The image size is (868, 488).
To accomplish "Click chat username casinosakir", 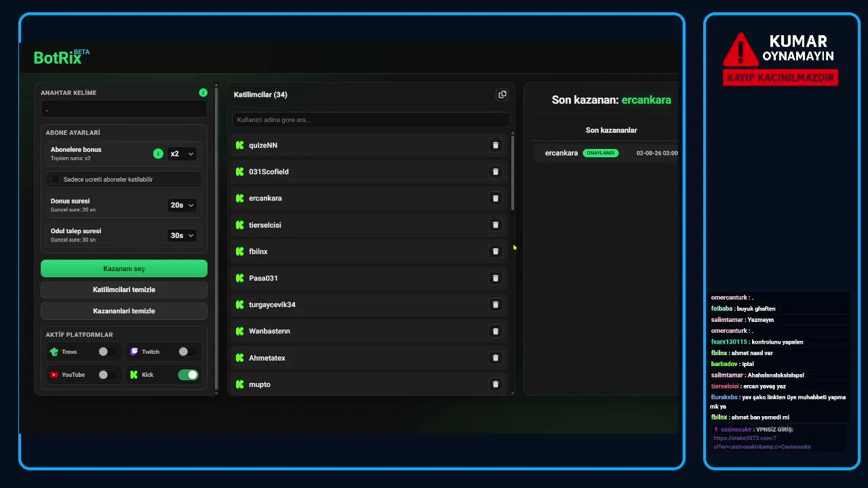I will tap(736, 430).
